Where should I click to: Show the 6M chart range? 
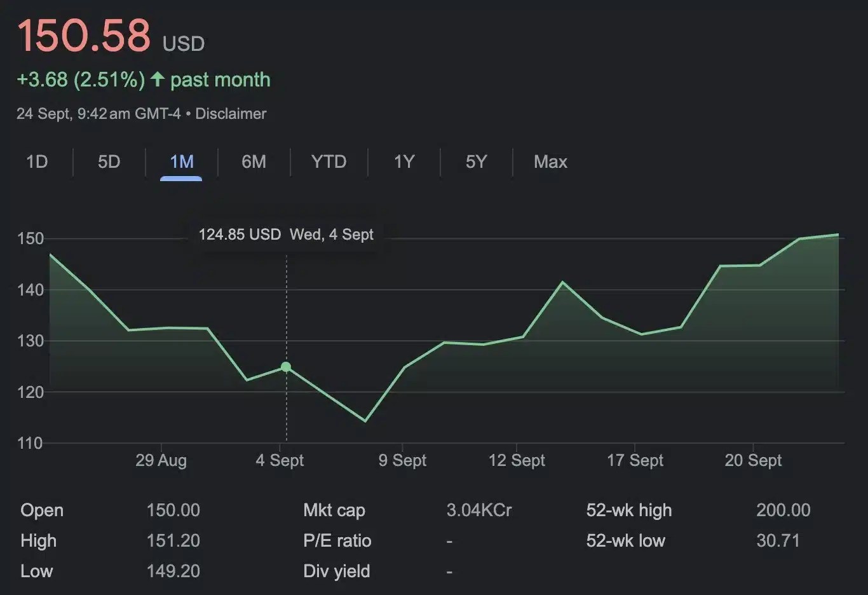[x=254, y=162]
